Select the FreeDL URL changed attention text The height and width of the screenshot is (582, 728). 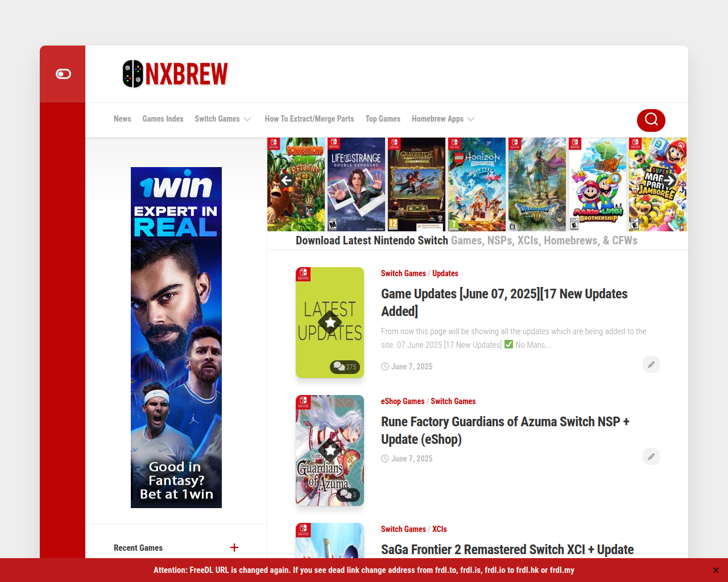[364, 570]
